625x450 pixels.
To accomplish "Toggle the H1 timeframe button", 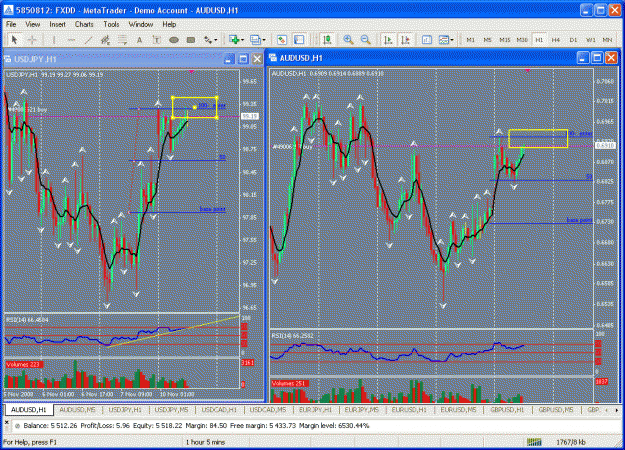I will point(539,40).
